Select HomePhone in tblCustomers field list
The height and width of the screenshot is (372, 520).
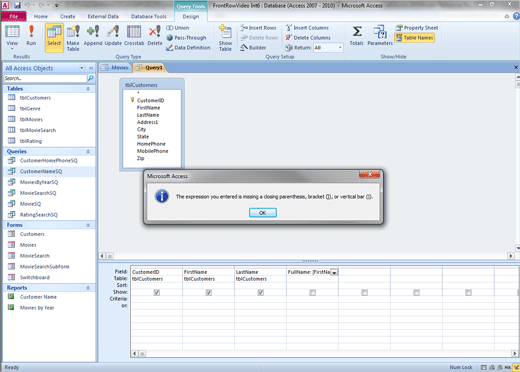pos(151,144)
